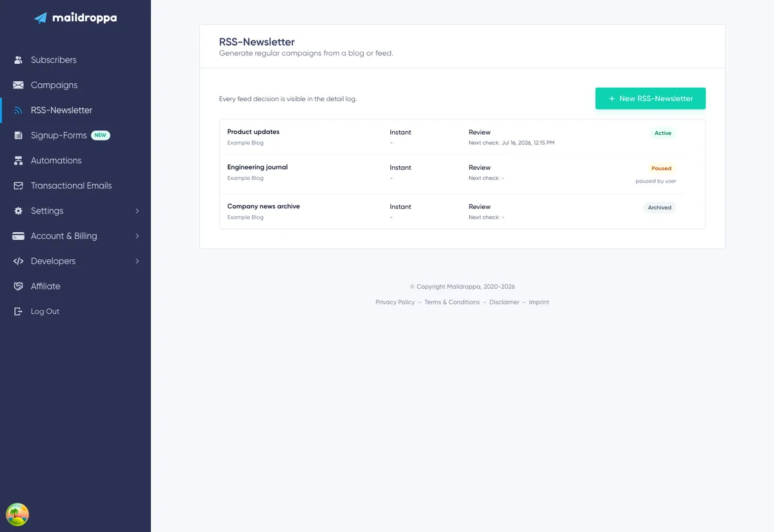This screenshot has height=532, width=774.
Task: Open Signup-Forms page
Action: click(x=59, y=135)
